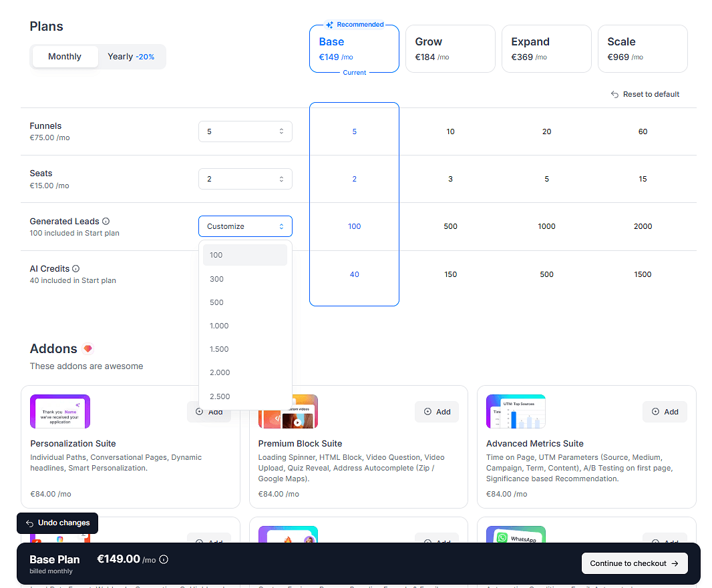
Task: Click the Generated Leads value 500 for Grow
Action: click(x=450, y=226)
